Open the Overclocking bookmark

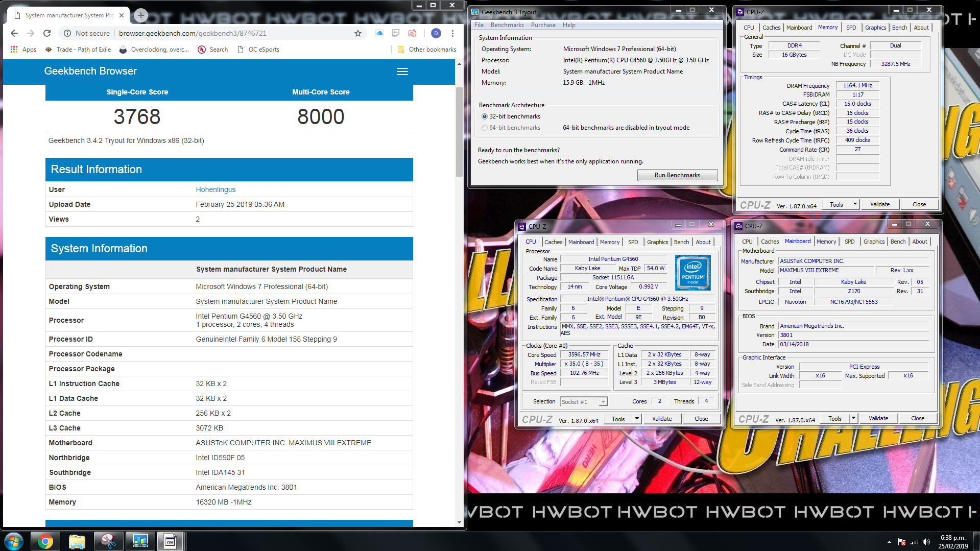[154, 50]
